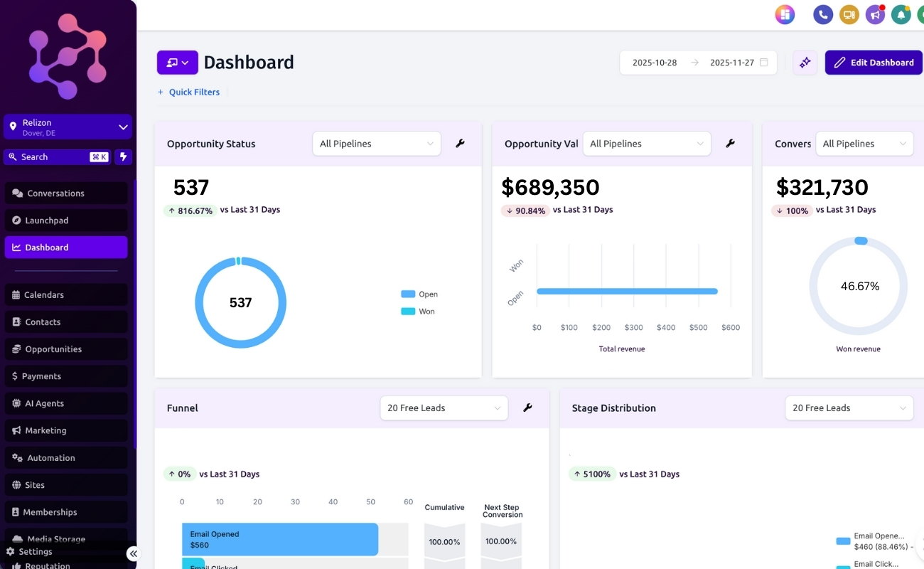The width and height of the screenshot is (924, 569).
Task: Open 20 Free Leads dropdown in Funnel
Action: click(x=444, y=408)
